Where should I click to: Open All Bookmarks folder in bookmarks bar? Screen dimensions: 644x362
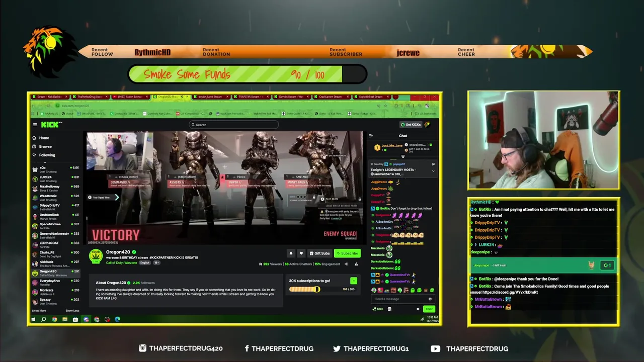coord(426,114)
